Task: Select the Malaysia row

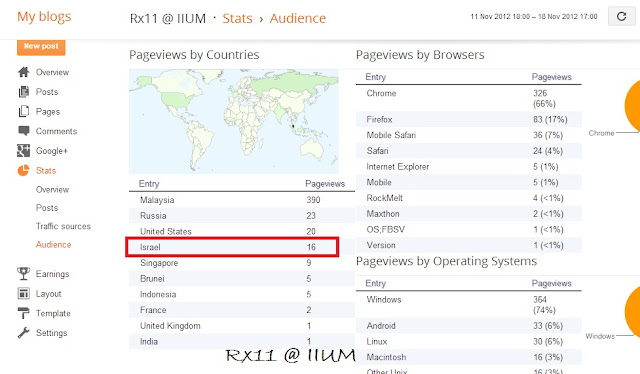Action: pyautogui.click(x=242, y=200)
